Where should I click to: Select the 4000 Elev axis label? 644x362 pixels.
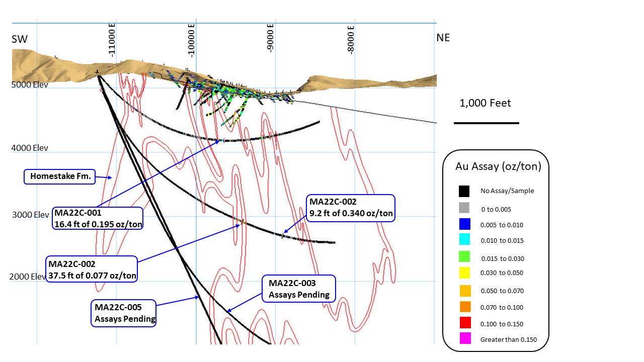30,148
